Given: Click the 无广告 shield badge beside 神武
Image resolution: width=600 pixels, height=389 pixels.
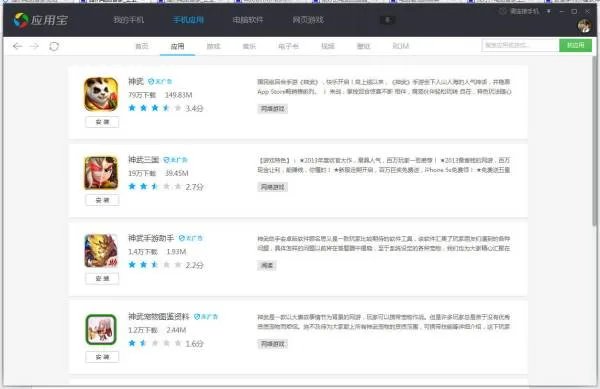Looking at the screenshot, I should coord(160,81).
